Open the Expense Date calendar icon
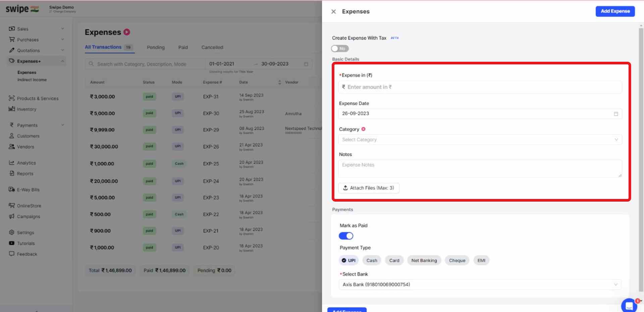This screenshot has width=644, height=312. point(616,114)
